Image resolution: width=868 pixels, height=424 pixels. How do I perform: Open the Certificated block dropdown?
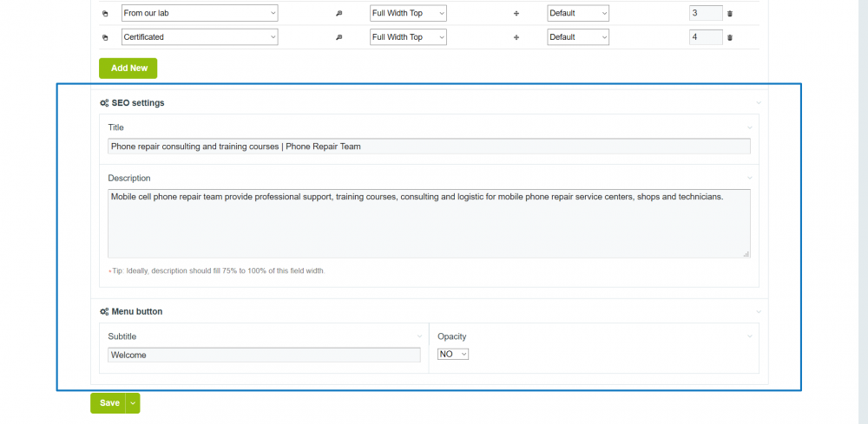click(200, 37)
